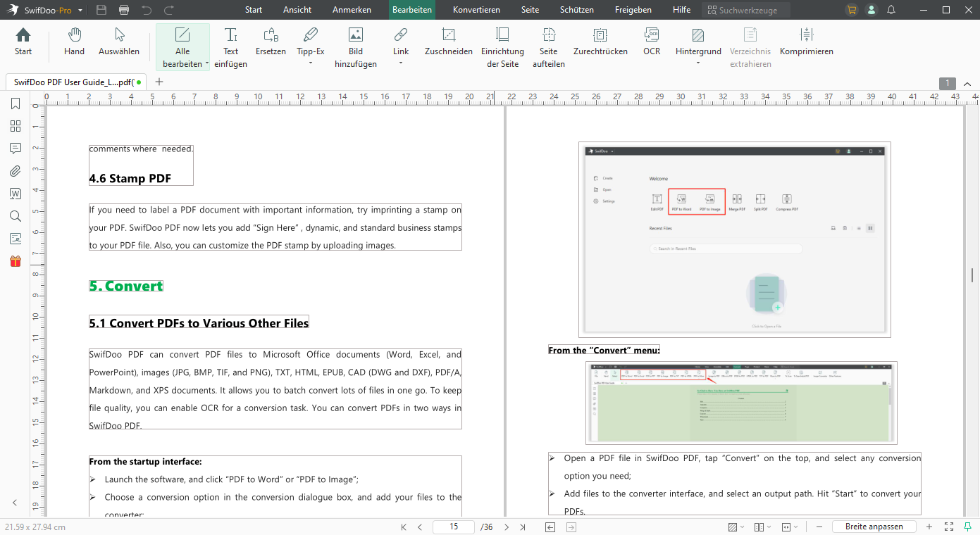Jump to the last page
This screenshot has width=980, height=535.
coord(523,527)
